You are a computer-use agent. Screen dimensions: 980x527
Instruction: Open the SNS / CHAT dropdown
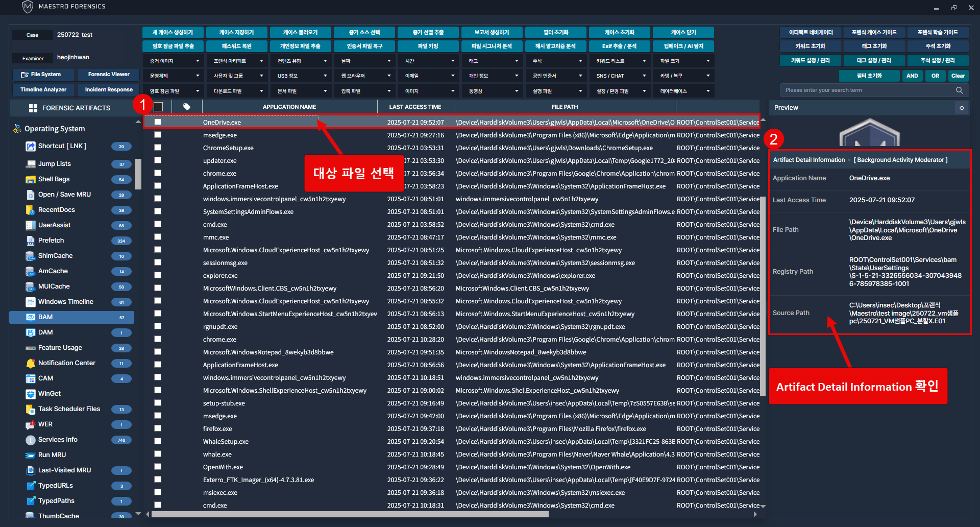(x=621, y=76)
